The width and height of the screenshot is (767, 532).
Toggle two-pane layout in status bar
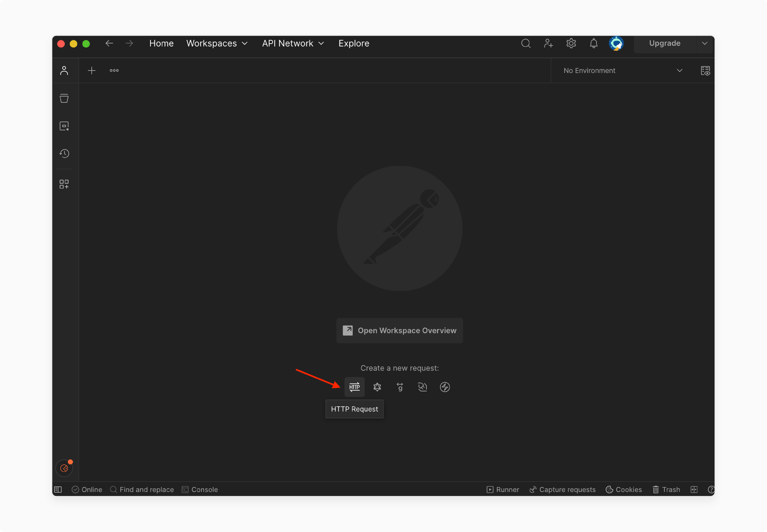tap(694, 489)
